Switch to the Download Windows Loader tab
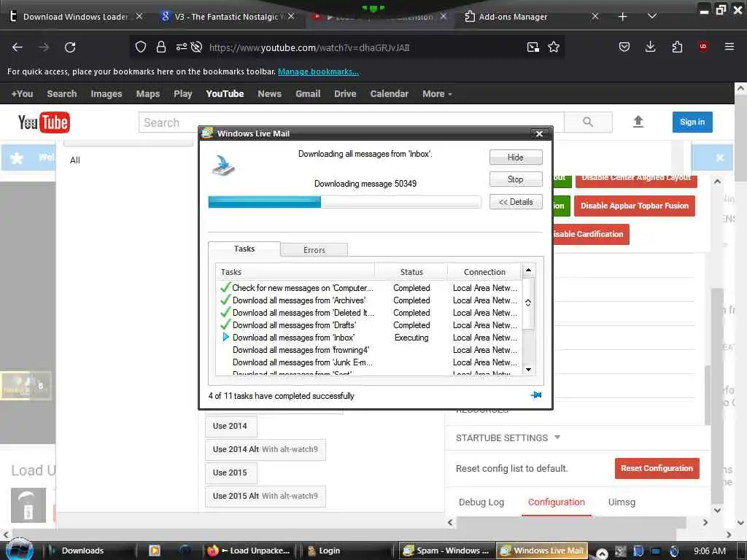The width and height of the screenshot is (747, 560). pos(76,17)
